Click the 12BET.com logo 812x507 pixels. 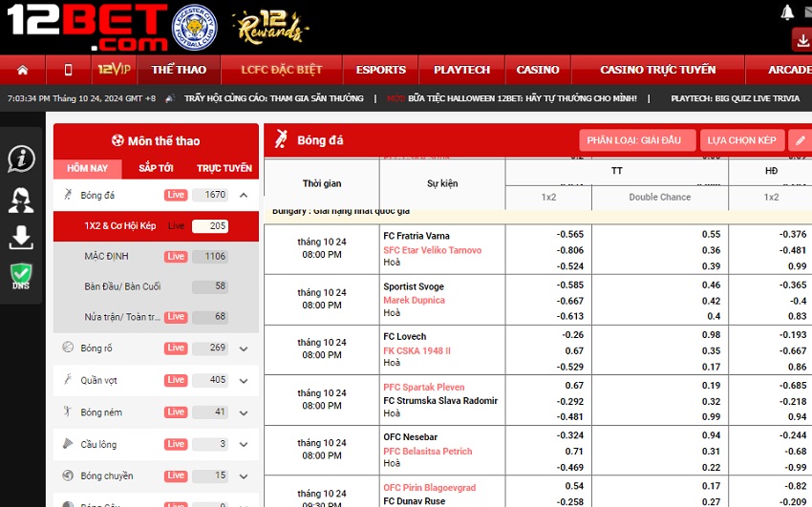point(87,27)
